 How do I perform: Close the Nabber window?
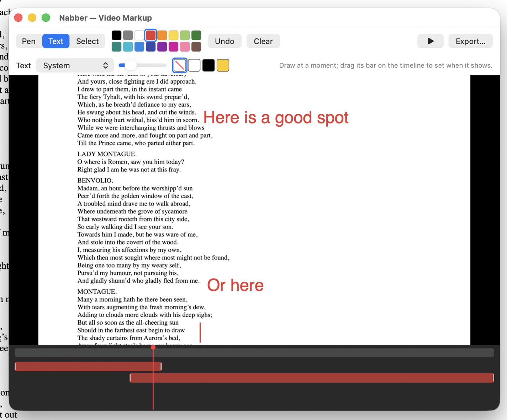pos(19,18)
